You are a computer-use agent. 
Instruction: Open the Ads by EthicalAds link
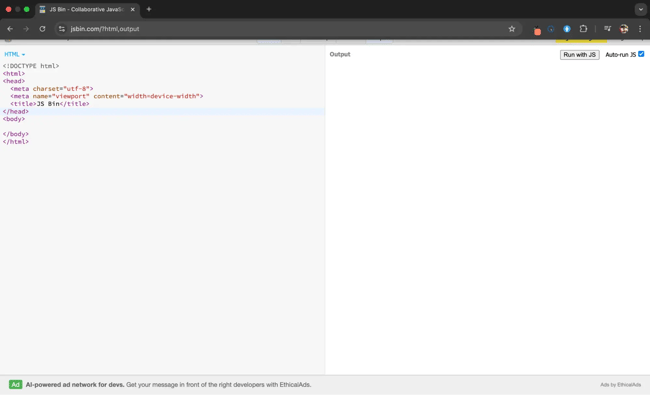[x=620, y=385]
